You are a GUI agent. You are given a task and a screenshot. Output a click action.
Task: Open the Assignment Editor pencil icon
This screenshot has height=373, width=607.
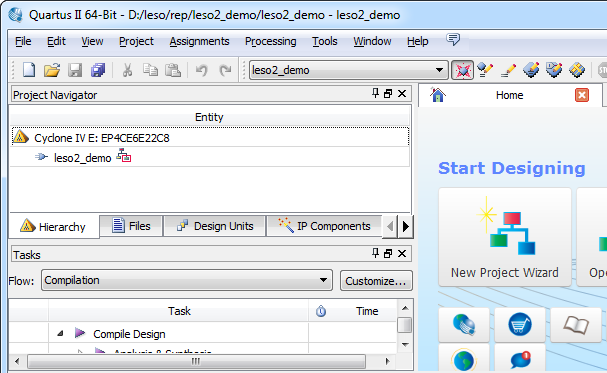click(508, 70)
